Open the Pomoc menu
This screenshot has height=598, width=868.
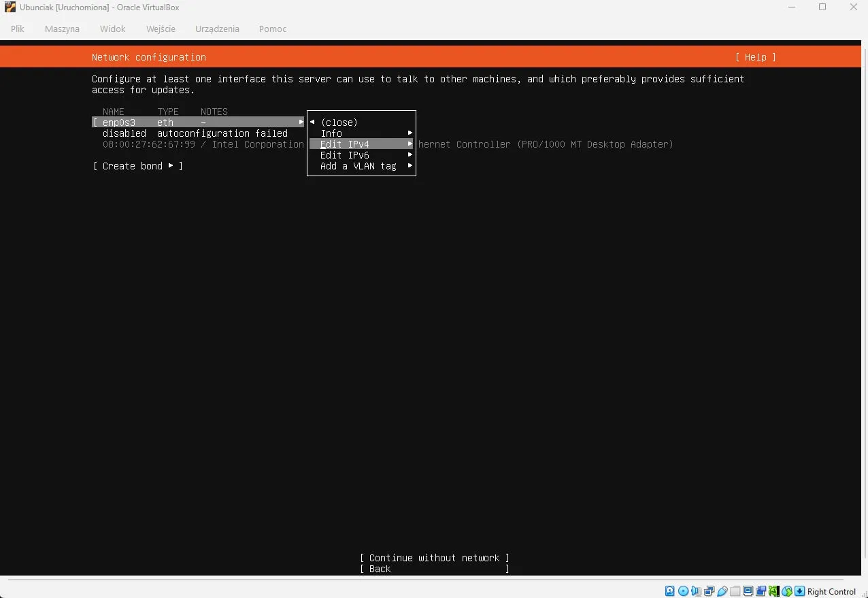coord(273,29)
